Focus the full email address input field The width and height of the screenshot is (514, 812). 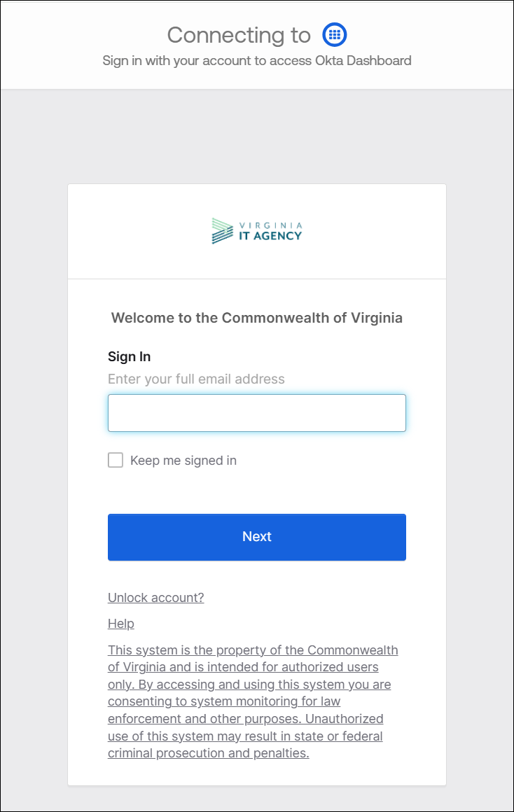pos(257,413)
